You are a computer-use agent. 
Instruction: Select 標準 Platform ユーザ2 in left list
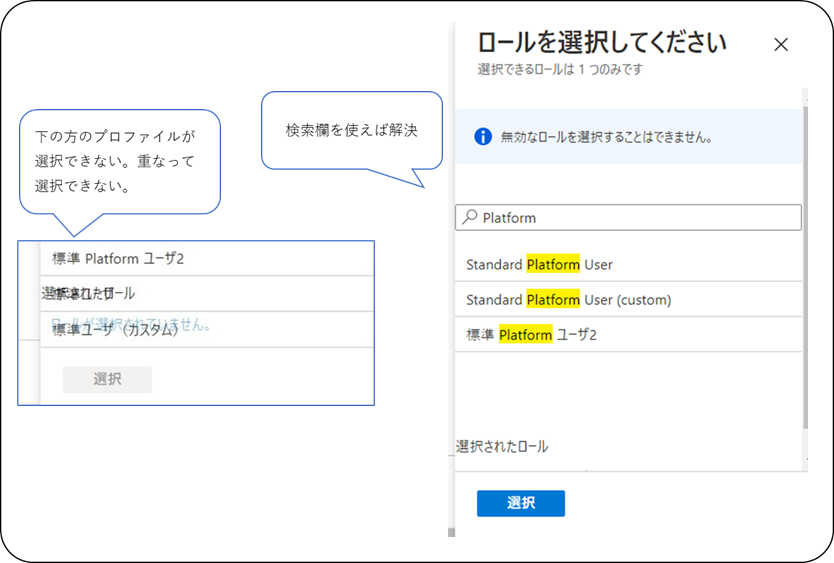pyautogui.click(x=207, y=259)
